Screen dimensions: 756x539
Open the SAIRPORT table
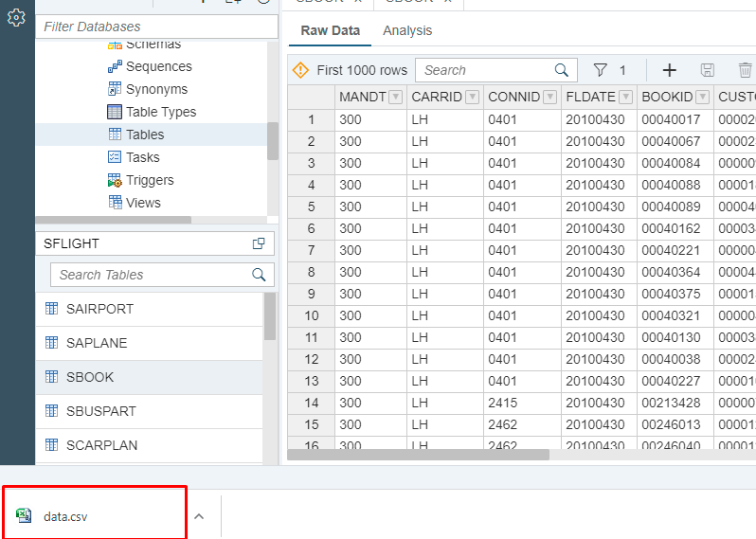[x=150, y=309]
